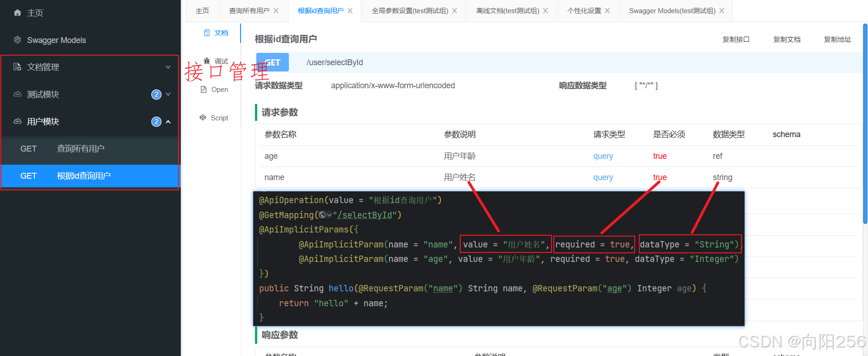This screenshot has width=868, height=356.
Task: Select 根据id查询用户 GET endpoint in sidebar
Action: (90, 176)
